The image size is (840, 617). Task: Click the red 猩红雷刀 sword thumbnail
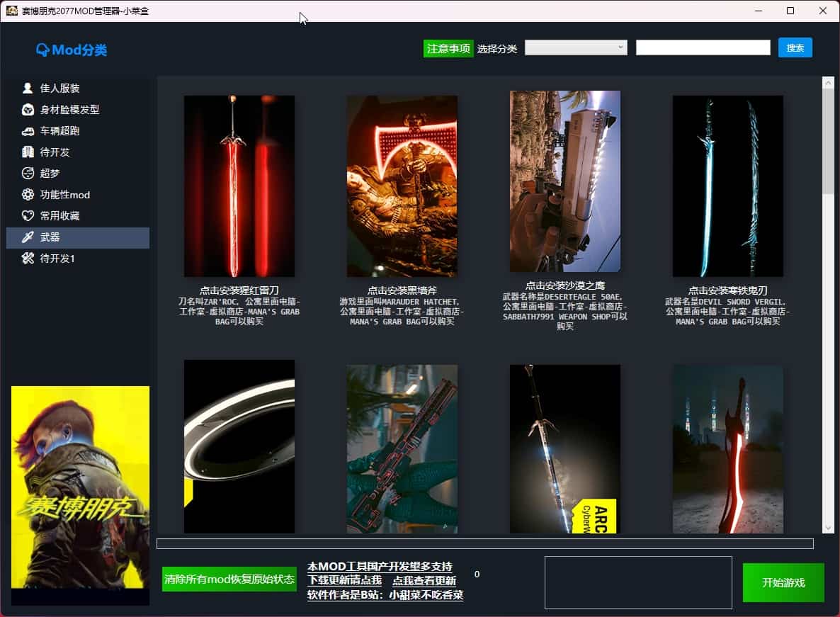coord(239,186)
